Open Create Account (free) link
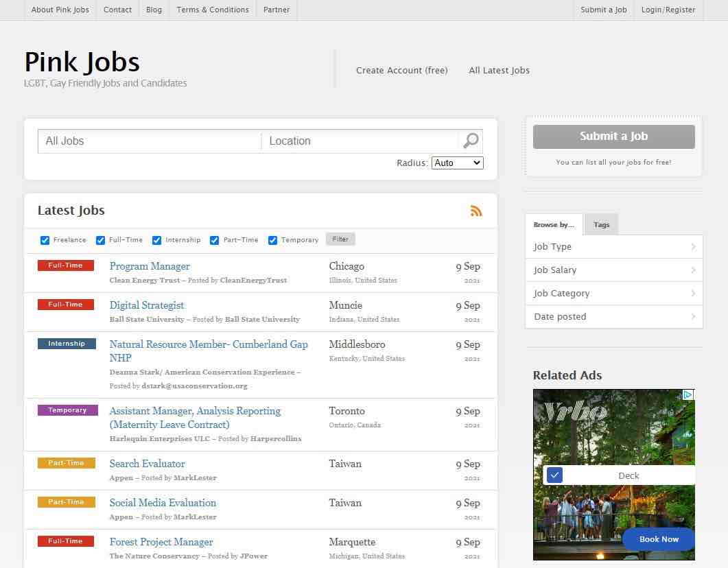The height and width of the screenshot is (568, 728). click(401, 71)
